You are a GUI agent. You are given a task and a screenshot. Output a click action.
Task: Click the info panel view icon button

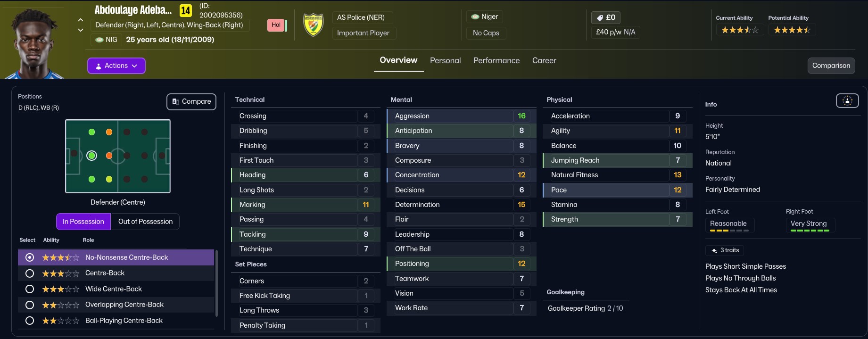click(x=847, y=101)
